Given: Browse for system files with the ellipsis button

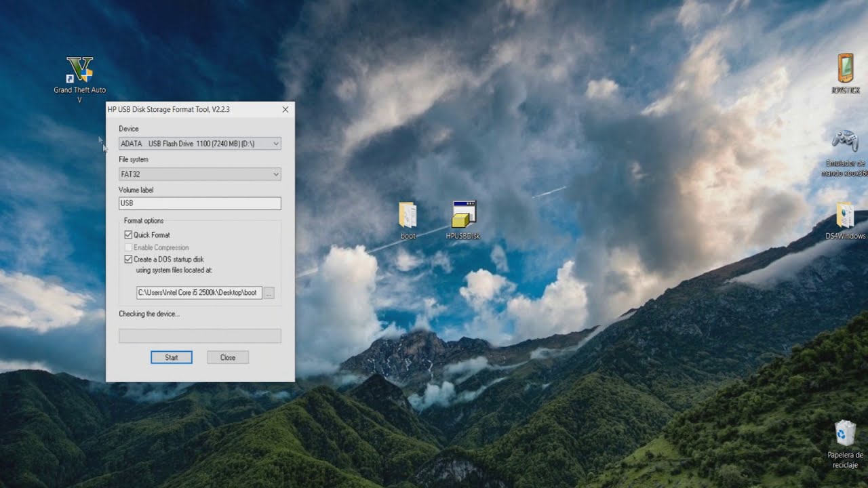Looking at the screenshot, I should pos(269,293).
